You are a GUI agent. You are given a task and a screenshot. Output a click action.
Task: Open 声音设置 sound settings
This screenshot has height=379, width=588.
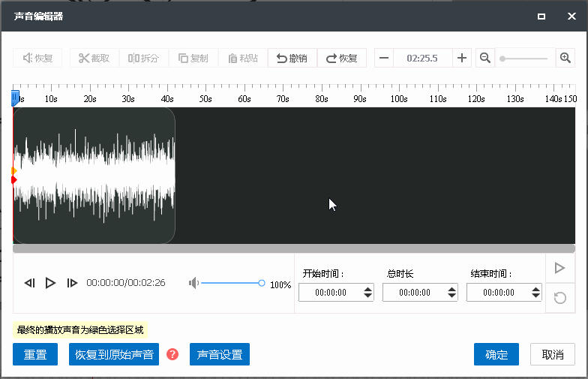coord(220,354)
